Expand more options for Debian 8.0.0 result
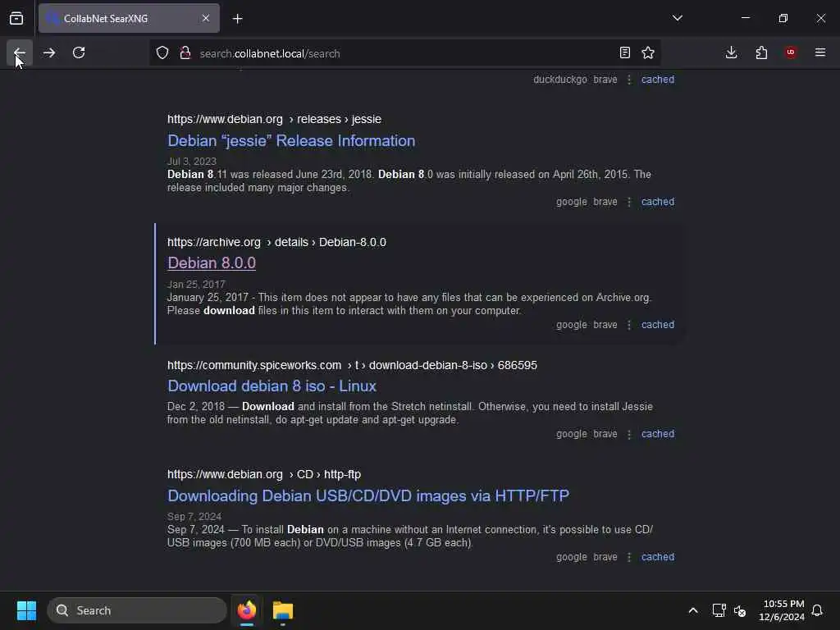Image resolution: width=840 pixels, height=630 pixels. 629,325
